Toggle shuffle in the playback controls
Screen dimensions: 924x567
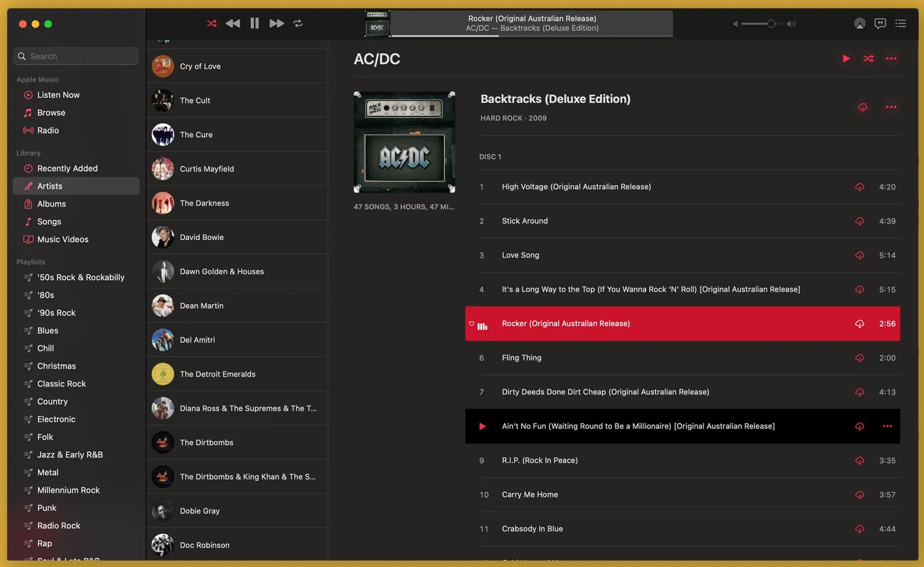(212, 23)
